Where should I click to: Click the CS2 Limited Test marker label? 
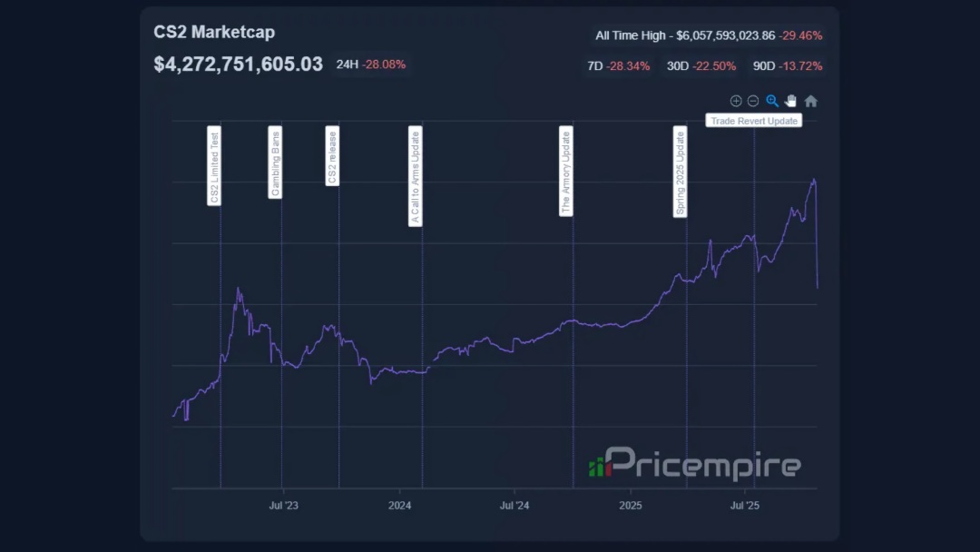(x=214, y=167)
